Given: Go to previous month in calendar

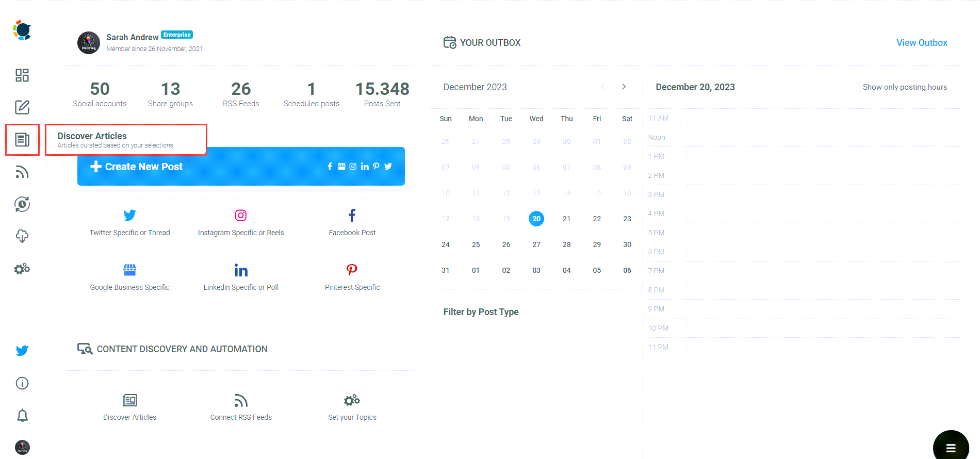Looking at the screenshot, I should [603, 87].
